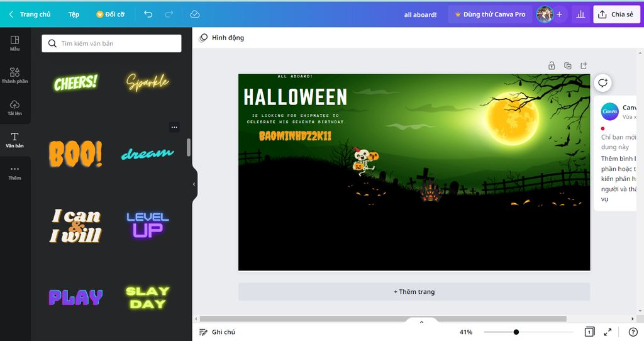Choose the SLAY DAY text style
The image size is (644, 341).
coord(147,298)
